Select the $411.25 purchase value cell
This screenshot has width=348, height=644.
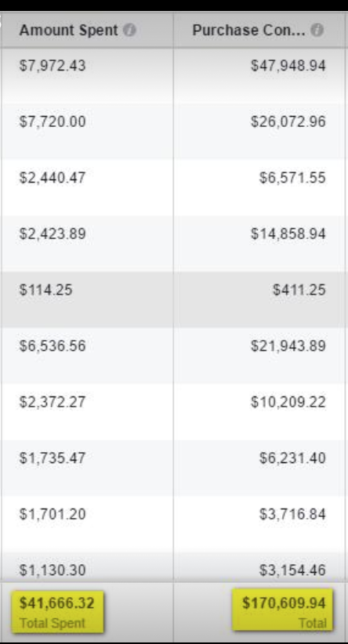point(259,299)
